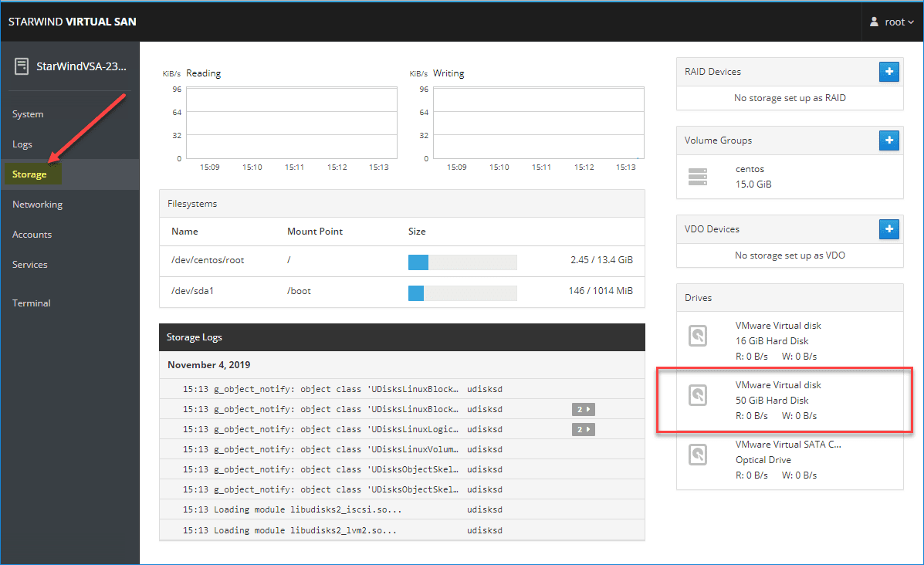Select the StarWindVSA-23... host name
924x565 pixels.
click(x=81, y=66)
